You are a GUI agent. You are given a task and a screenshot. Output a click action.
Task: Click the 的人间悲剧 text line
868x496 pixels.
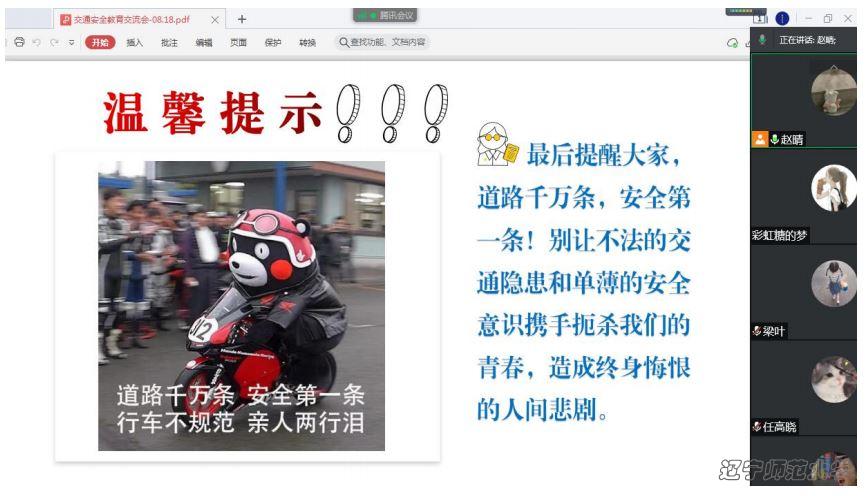542,410
